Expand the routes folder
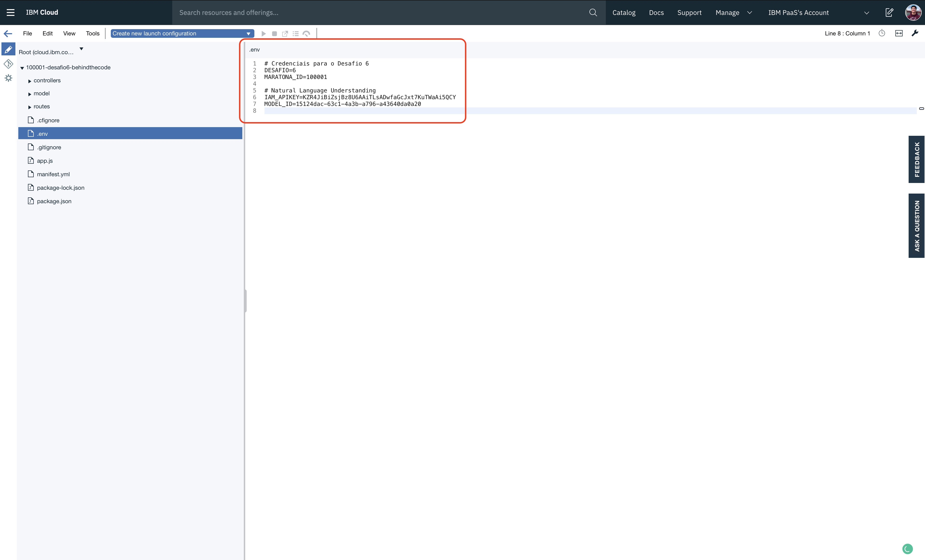The height and width of the screenshot is (560, 925). pos(30,107)
